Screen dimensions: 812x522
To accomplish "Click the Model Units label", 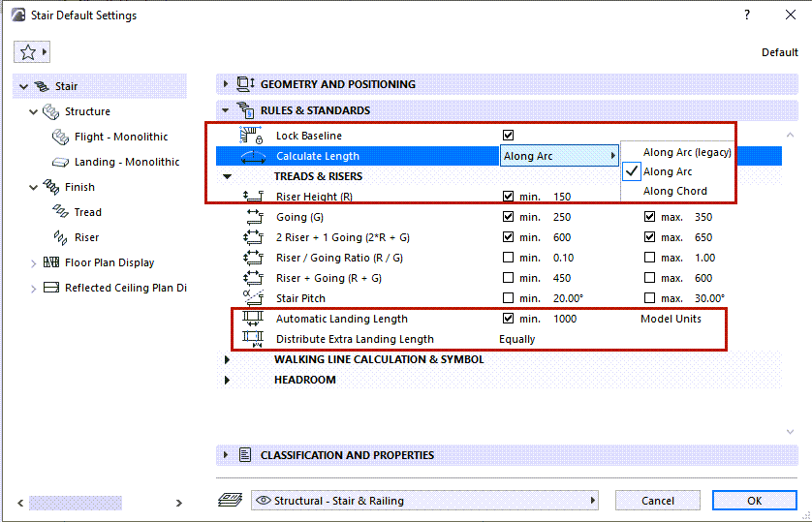I will 671,319.
